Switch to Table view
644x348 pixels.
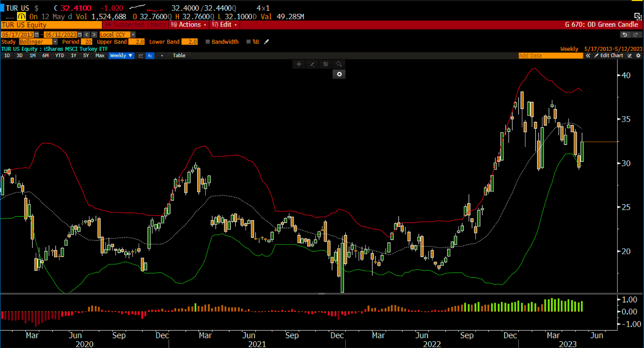[x=179, y=56]
